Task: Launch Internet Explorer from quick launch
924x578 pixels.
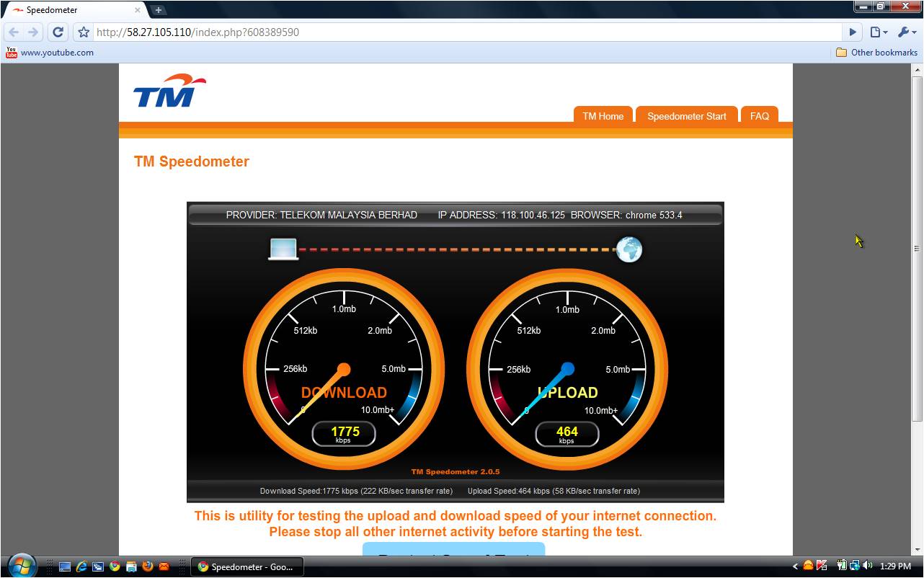Action: coord(81,566)
